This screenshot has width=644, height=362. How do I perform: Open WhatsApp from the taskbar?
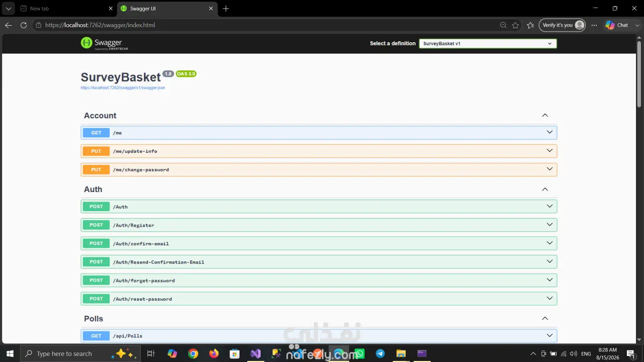359,353
